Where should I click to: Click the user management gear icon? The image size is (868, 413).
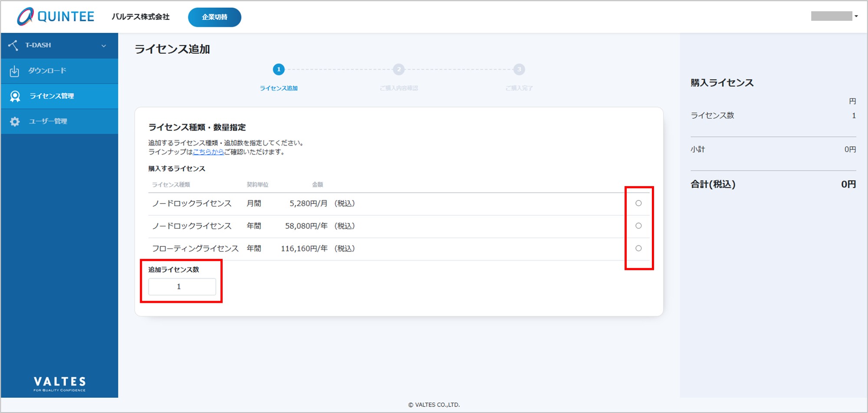[x=15, y=121]
